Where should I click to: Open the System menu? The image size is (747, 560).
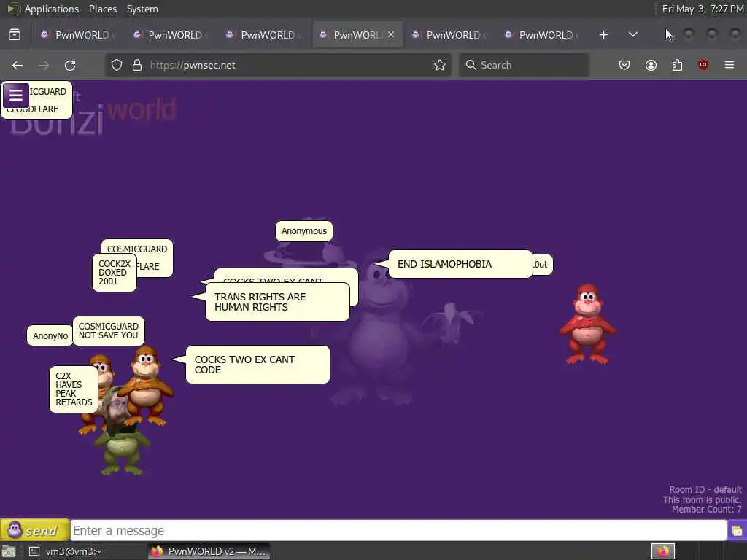pyautogui.click(x=142, y=9)
